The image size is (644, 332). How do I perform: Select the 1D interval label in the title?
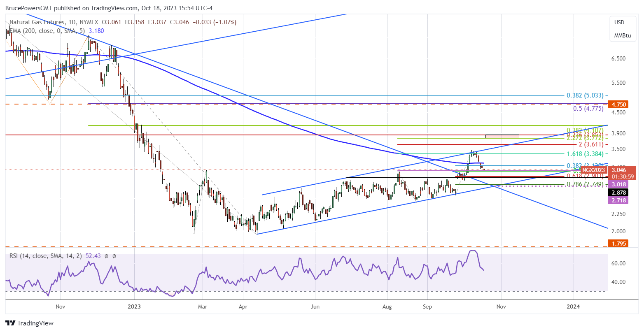72,22
